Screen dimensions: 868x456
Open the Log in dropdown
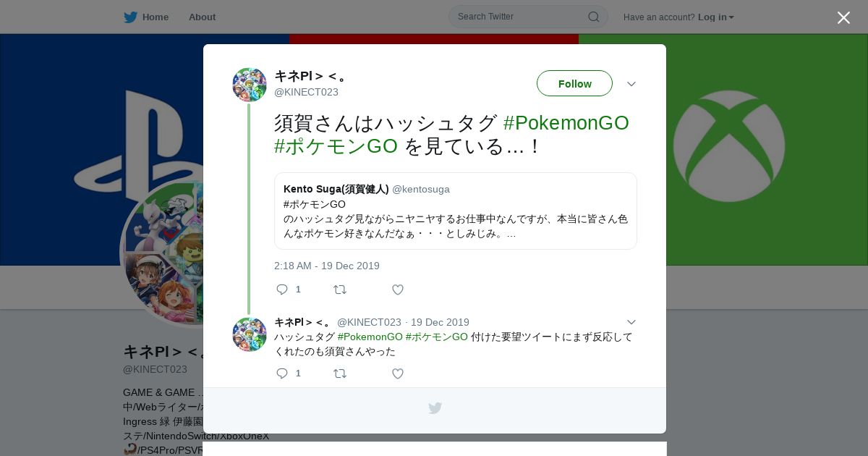coord(715,17)
